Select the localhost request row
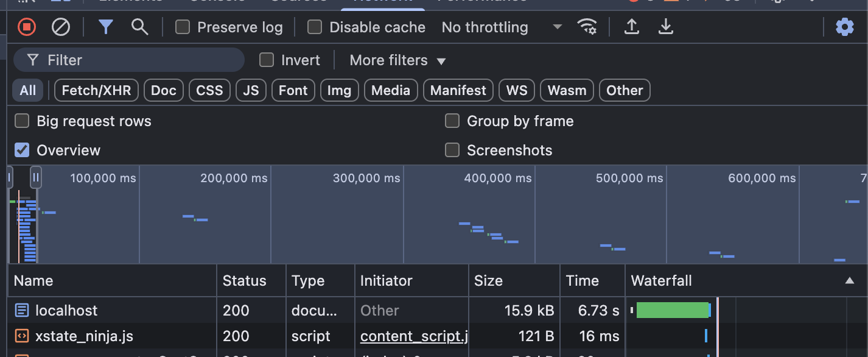 (x=438, y=311)
